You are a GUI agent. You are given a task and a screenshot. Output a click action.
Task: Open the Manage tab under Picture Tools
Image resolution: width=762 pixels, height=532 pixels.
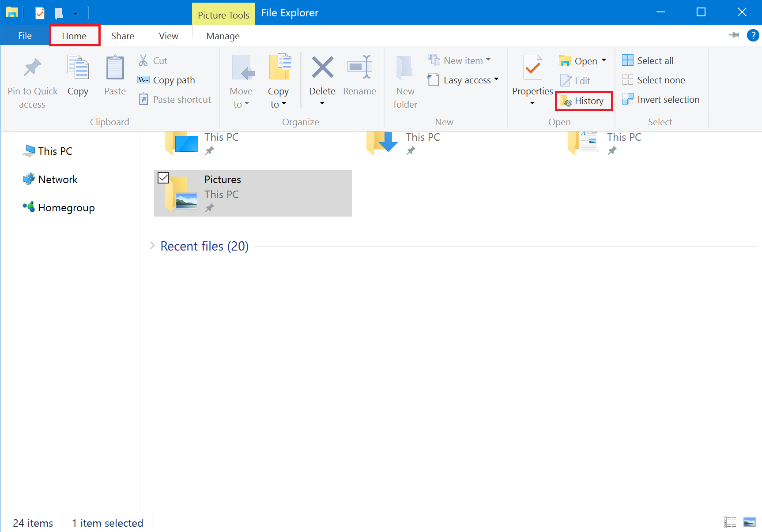tap(223, 36)
